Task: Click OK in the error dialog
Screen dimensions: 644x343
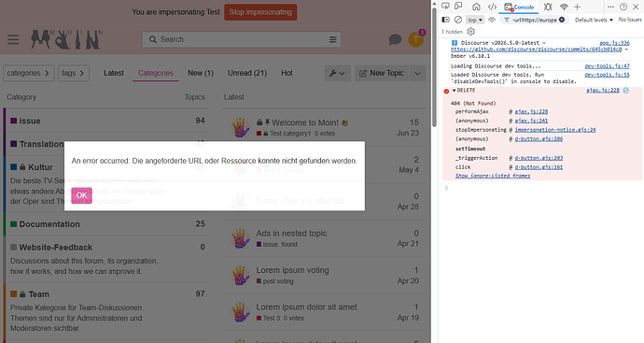Action: point(81,195)
